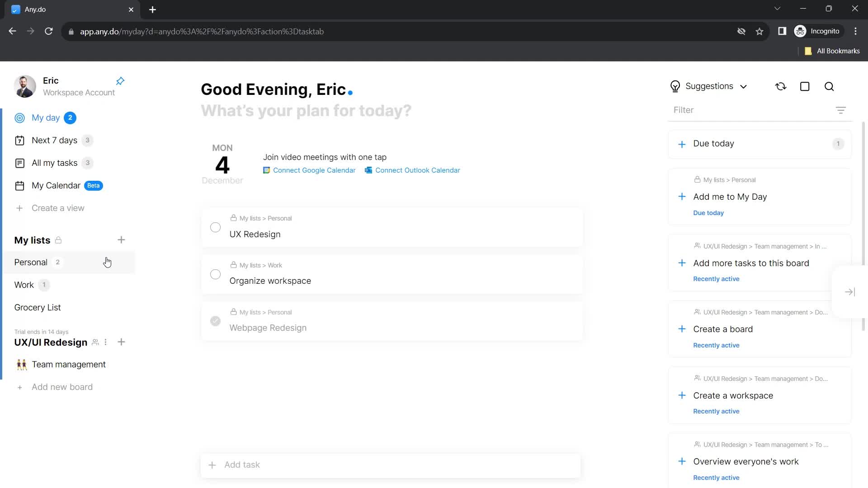Screen dimensions: 868x488
Task: Click the filter icon in suggestions
Action: [842, 110]
